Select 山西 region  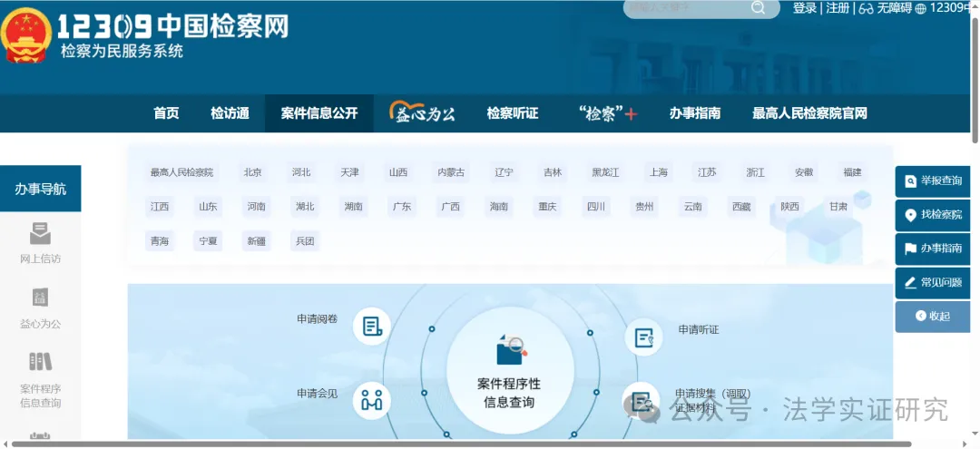pyautogui.click(x=398, y=172)
